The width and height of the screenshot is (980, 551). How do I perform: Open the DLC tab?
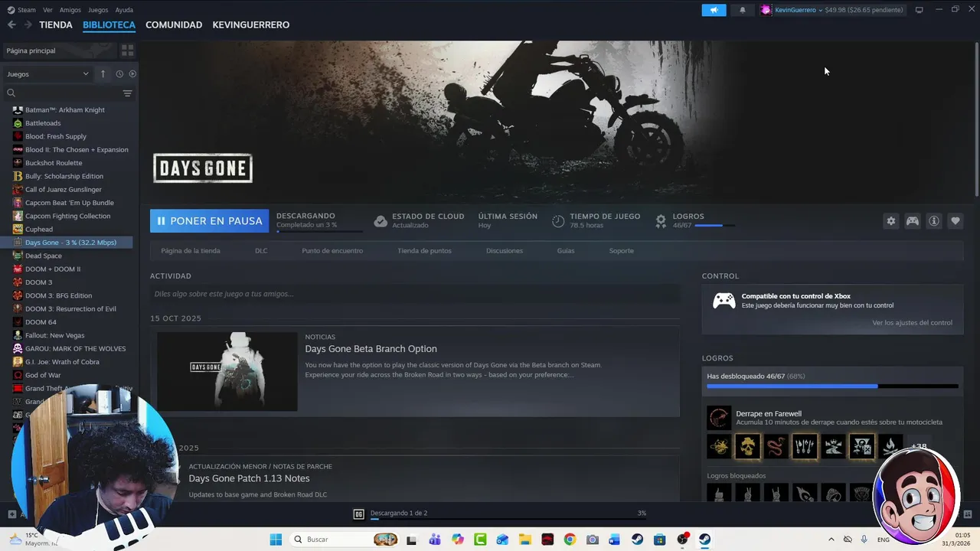tap(261, 250)
